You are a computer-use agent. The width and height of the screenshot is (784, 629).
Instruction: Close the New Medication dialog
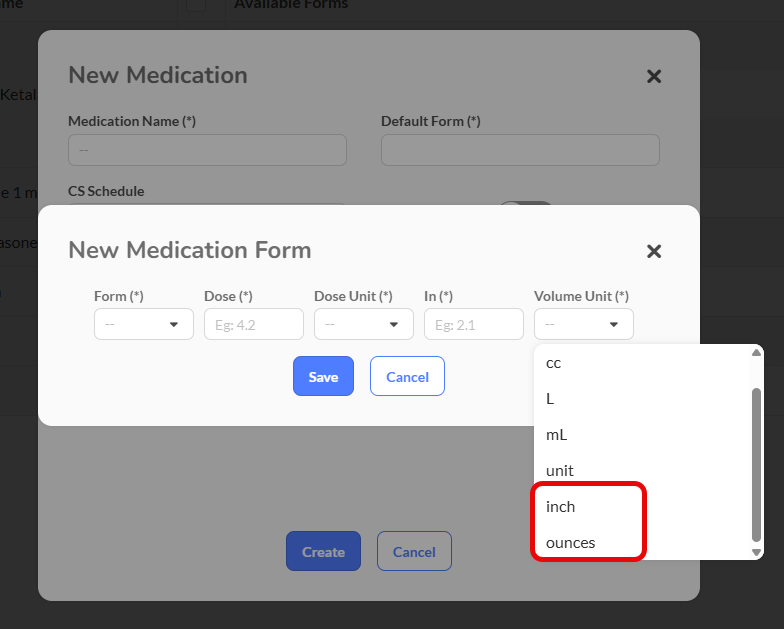coord(654,76)
